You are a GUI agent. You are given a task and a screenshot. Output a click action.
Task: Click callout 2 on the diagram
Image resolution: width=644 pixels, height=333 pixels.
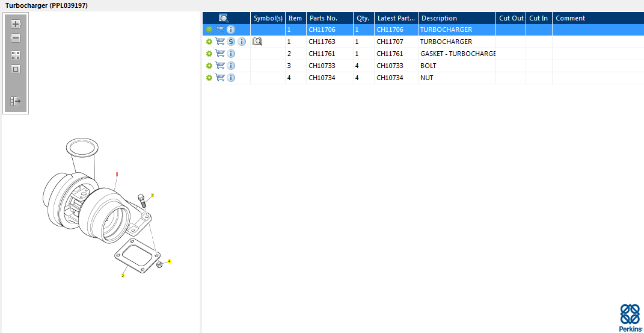pos(123,276)
